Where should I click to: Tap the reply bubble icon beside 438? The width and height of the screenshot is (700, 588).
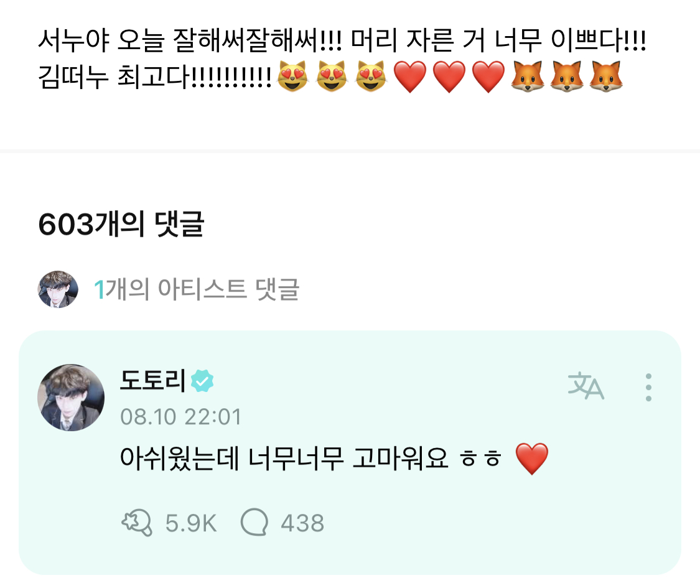(253, 523)
